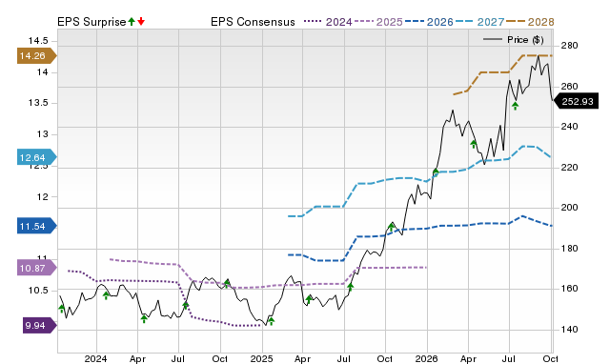Image resolution: width=610 pixels, height=364 pixels.
Task: Click the 2026 x-axis label
Action: point(427,358)
